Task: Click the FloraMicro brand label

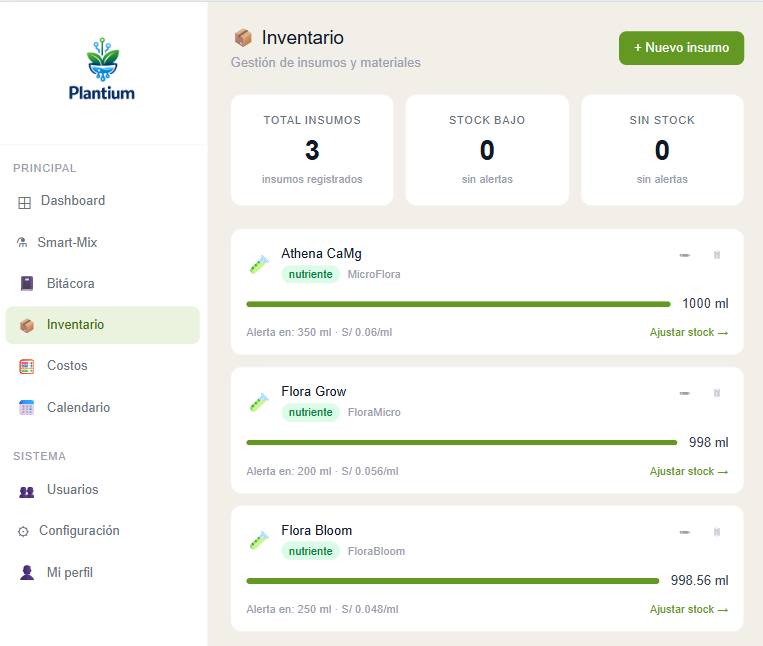Action: click(x=374, y=413)
